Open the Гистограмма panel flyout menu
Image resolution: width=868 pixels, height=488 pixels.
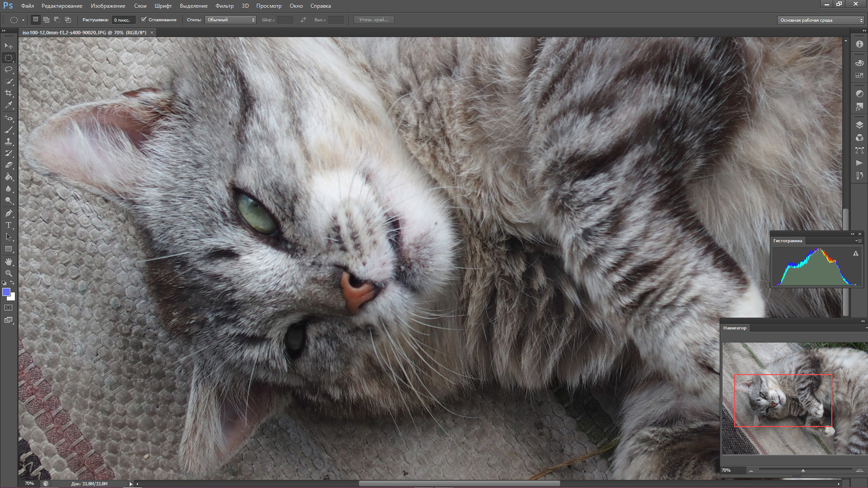(858, 241)
